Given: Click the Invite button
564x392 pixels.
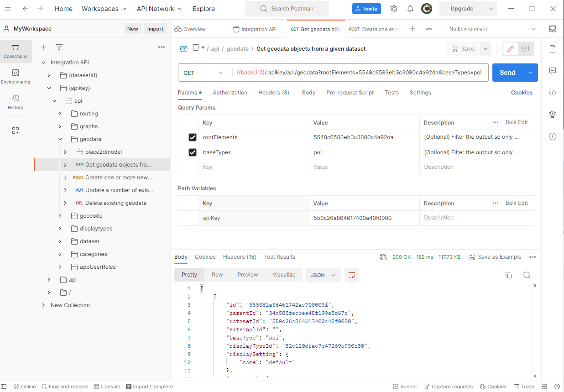Looking at the screenshot, I should [x=366, y=9].
